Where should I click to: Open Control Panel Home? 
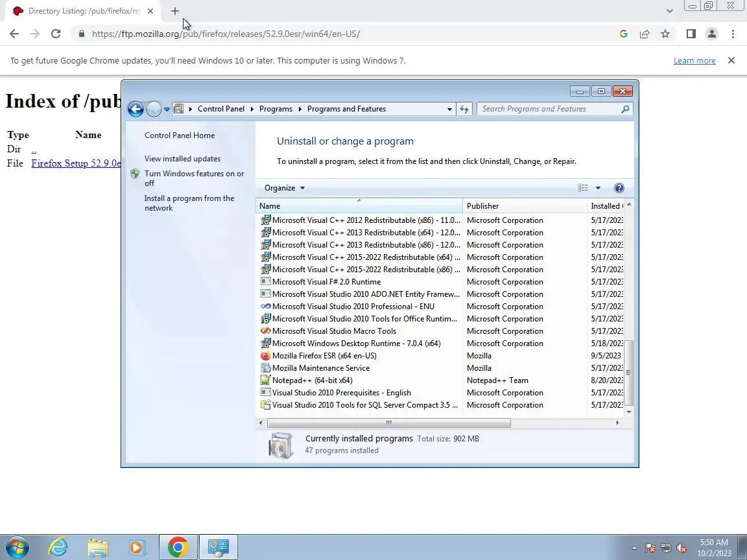click(180, 135)
